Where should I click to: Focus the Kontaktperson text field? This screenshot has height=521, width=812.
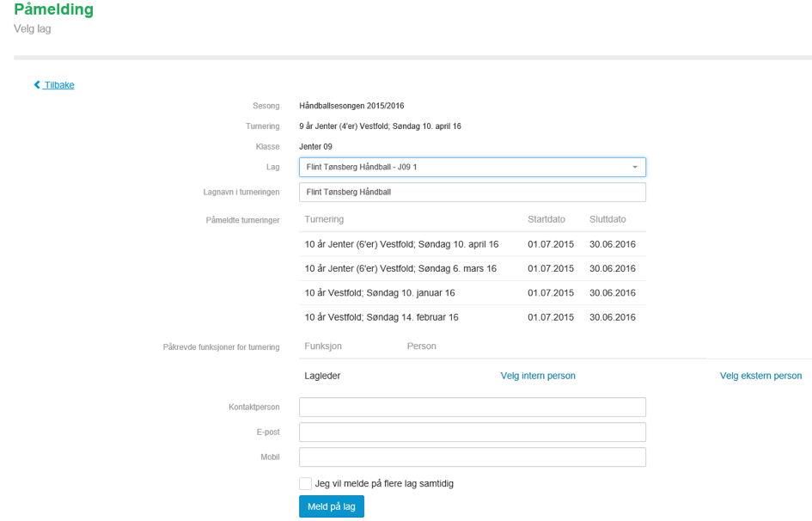click(x=472, y=407)
